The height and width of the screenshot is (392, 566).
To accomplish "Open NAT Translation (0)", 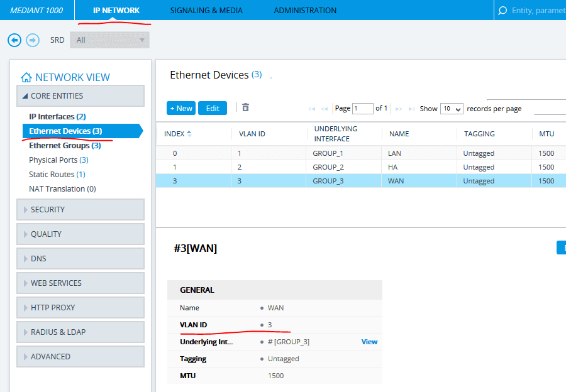I will 62,188.
